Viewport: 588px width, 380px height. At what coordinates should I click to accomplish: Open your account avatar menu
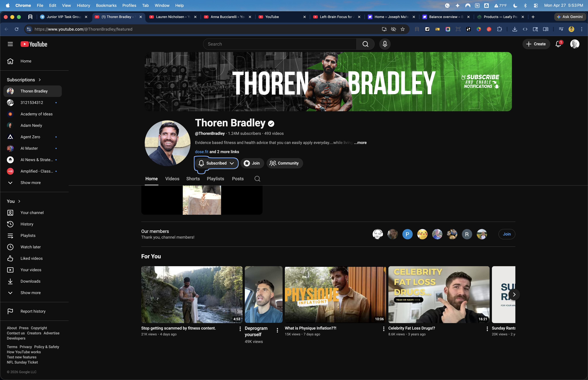(575, 44)
